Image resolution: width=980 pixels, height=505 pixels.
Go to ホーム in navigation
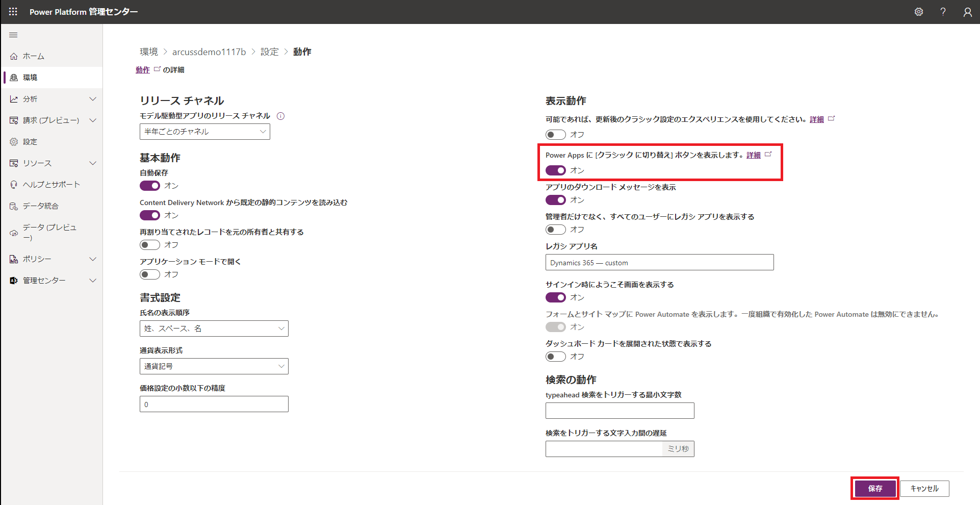click(x=52, y=56)
